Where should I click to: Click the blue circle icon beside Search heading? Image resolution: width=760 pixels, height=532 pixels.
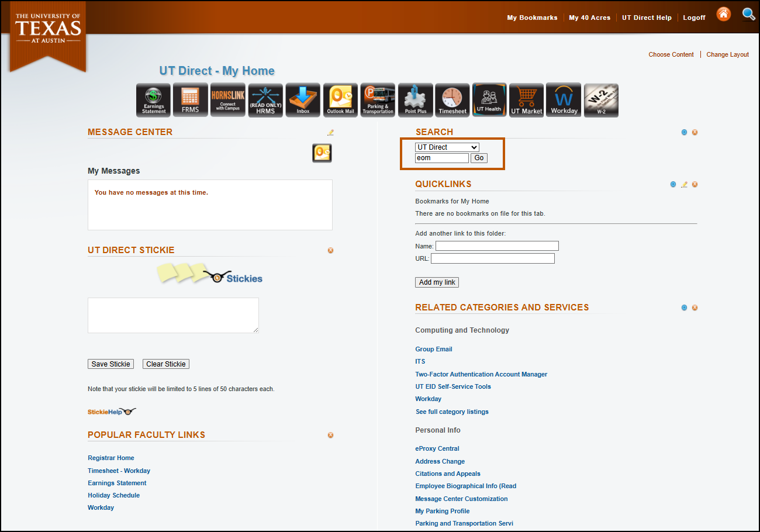click(684, 132)
